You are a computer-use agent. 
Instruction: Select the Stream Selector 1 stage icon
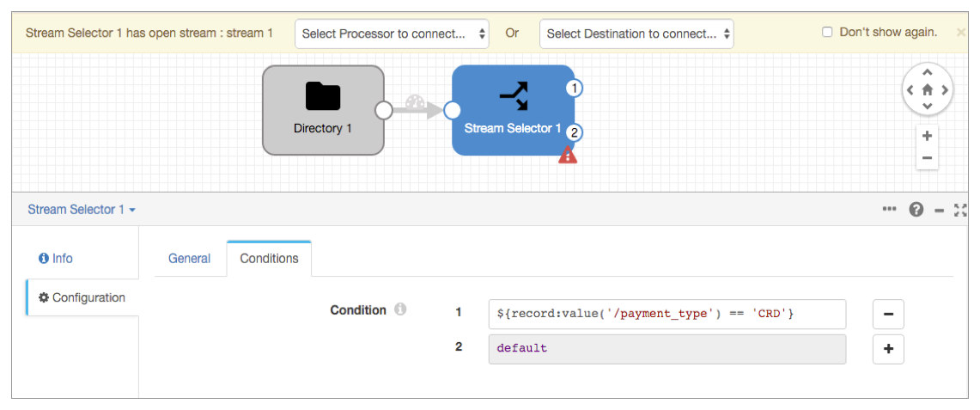514,96
